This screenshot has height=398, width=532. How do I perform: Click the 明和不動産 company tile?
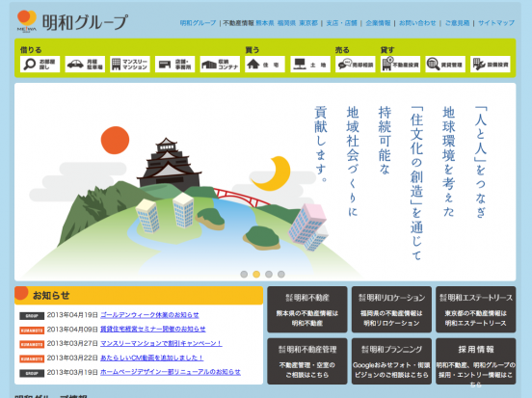point(307,309)
